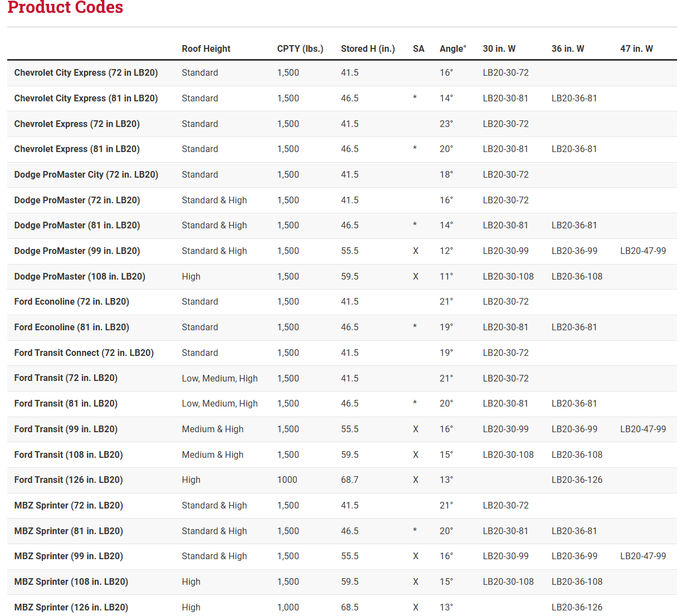Click LB20-30-99 in Ford Transit row
This screenshot has height=616, width=686.
click(505, 429)
